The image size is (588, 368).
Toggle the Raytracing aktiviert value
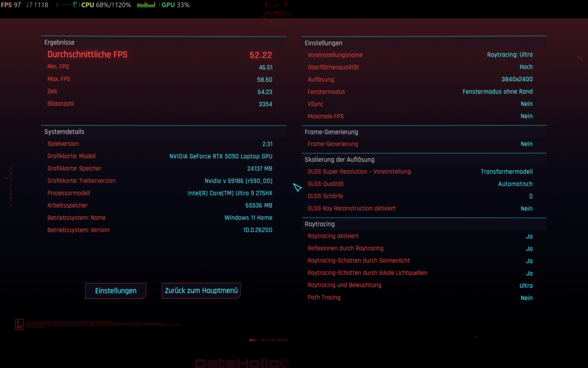click(x=529, y=236)
